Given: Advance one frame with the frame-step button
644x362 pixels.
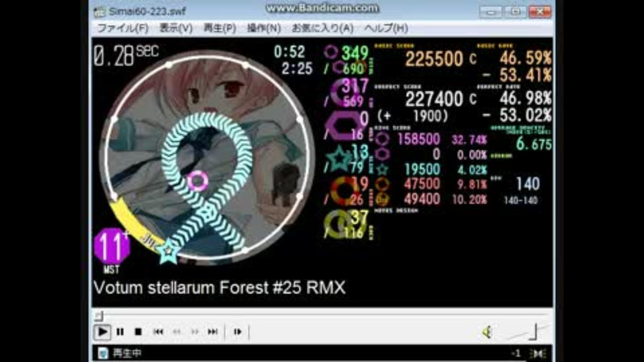Looking at the screenshot, I should click(x=237, y=332).
